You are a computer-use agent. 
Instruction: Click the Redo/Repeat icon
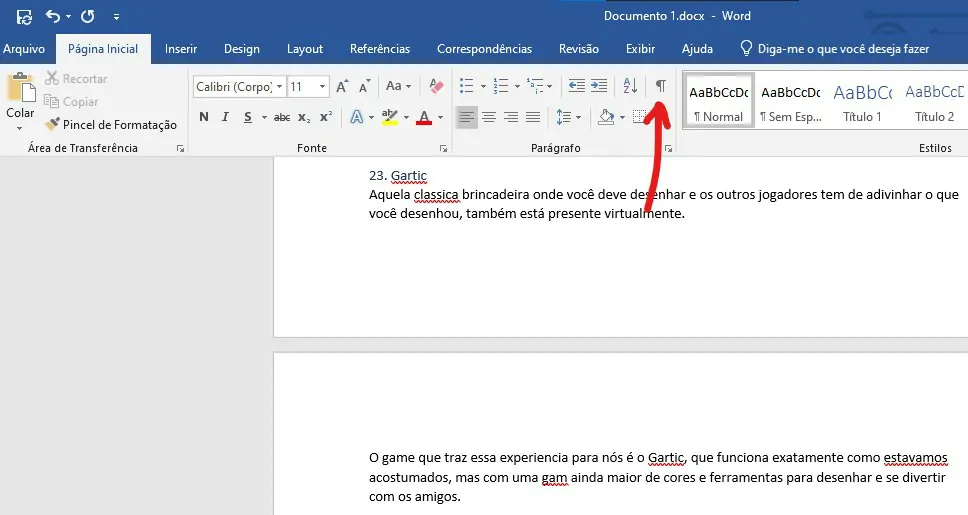(88, 16)
